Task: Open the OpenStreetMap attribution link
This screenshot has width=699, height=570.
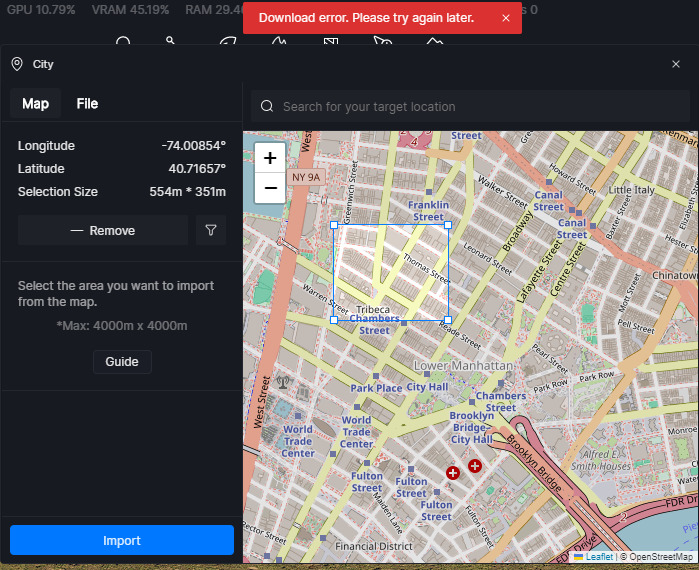Action: (659, 556)
